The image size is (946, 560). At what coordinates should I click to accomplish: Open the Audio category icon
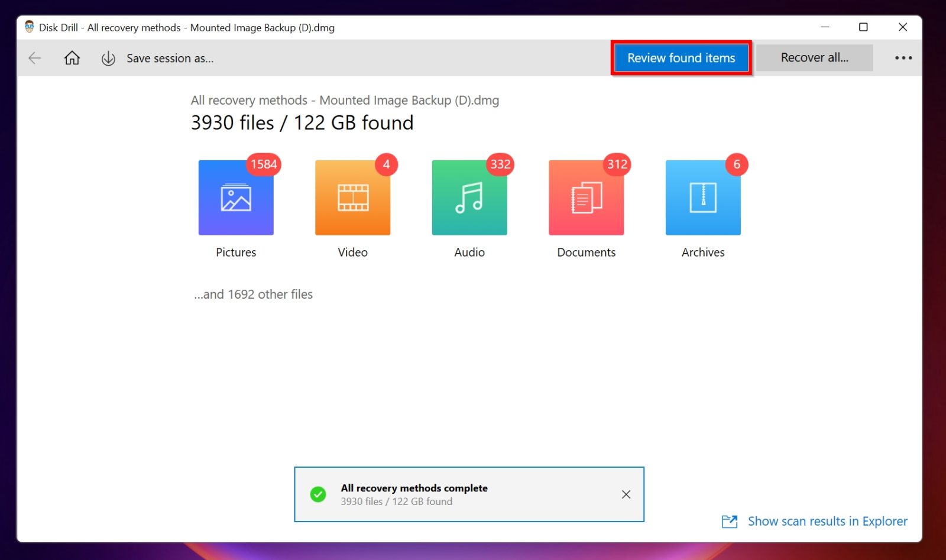pyautogui.click(x=469, y=197)
